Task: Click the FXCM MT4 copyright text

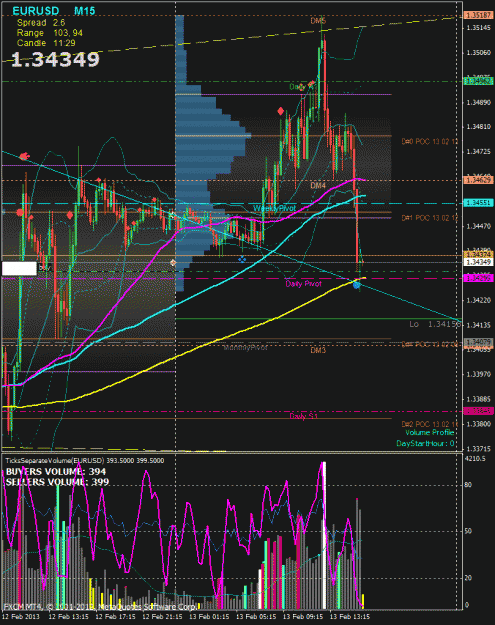Action: tap(100, 607)
